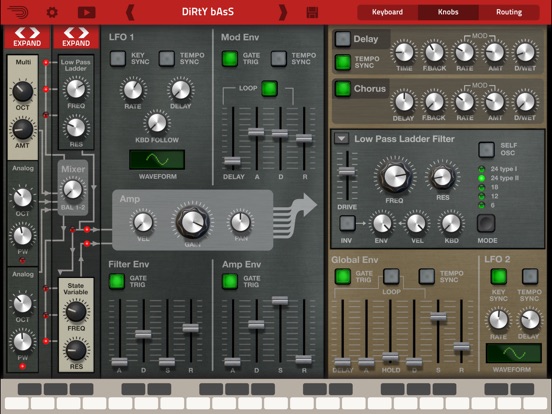The width and height of the screenshot is (552, 414).
Task: Click the video play icon in top bar
Action: tap(87, 13)
